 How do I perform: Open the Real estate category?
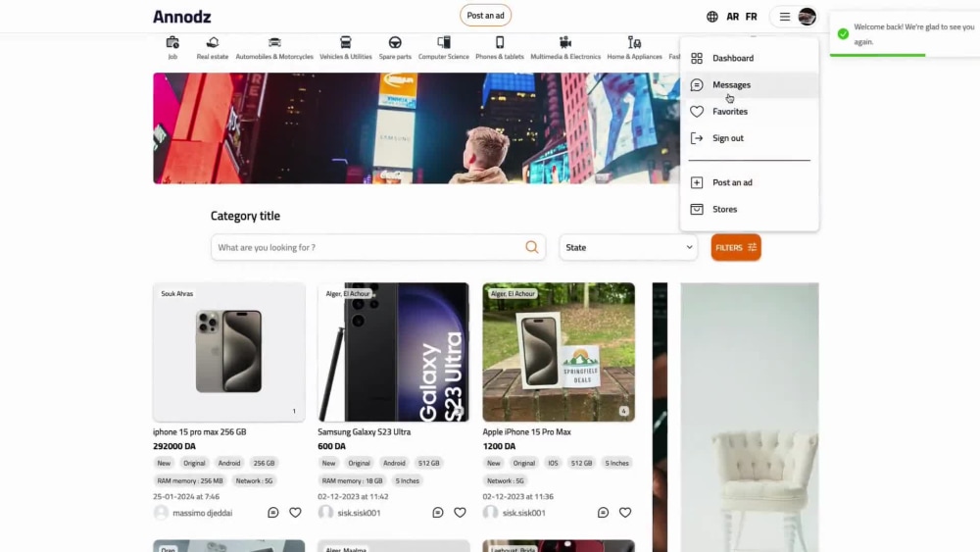pyautogui.click(x=213, y=48)
